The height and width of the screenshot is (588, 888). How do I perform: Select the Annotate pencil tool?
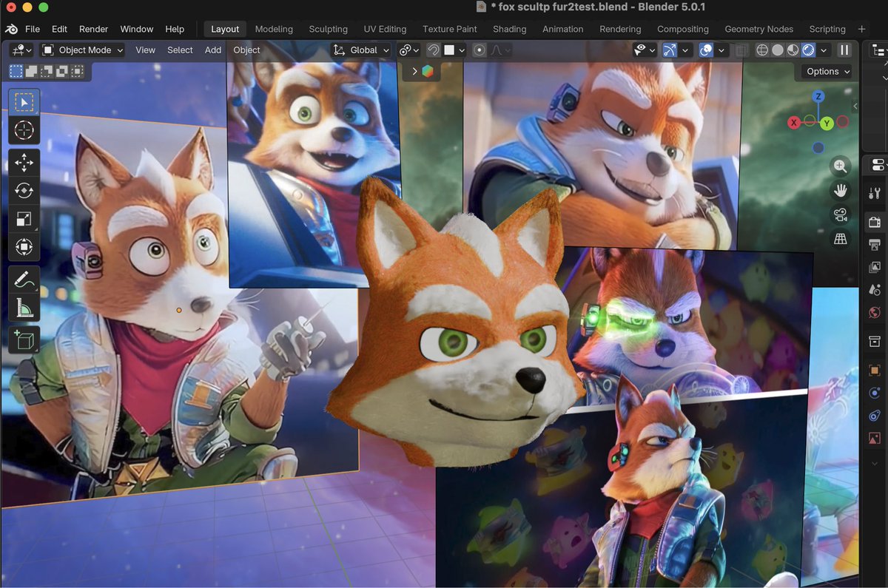click(x=24, y=280)
